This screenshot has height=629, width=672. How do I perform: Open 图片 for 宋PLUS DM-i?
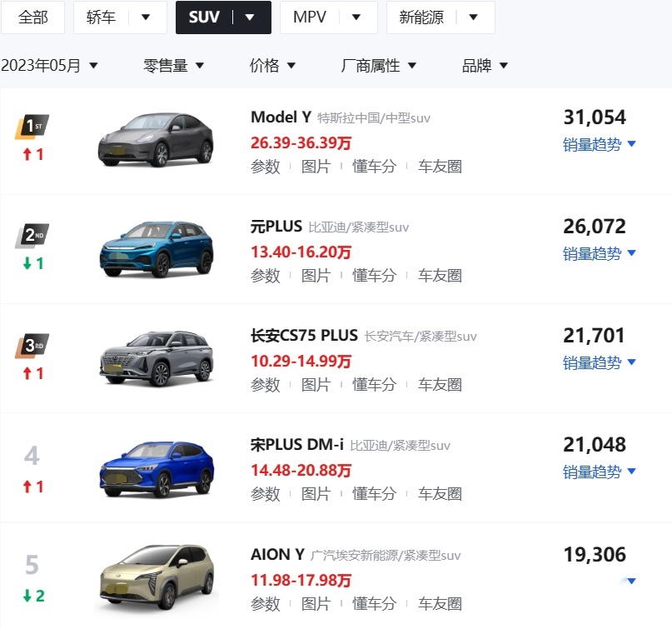click(316, 494)
